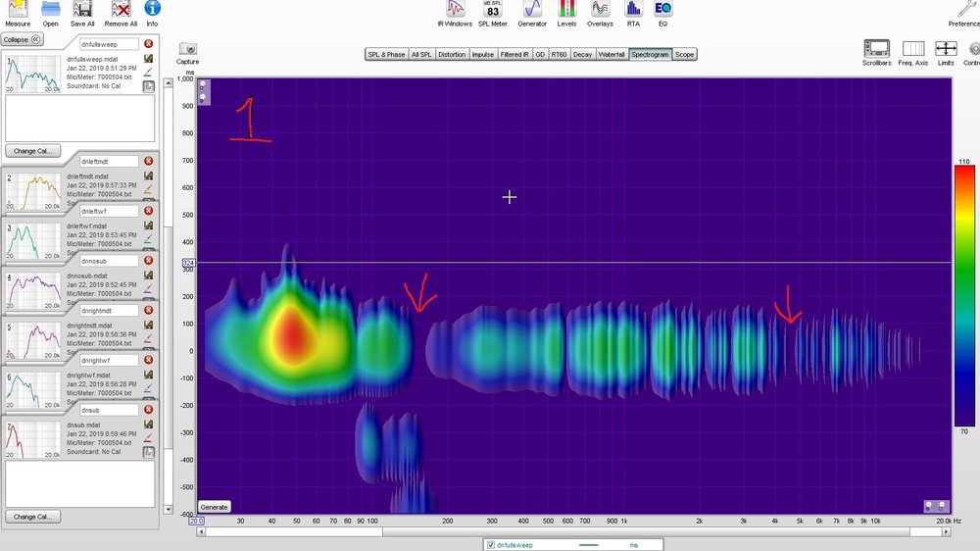Remove the dnleftwf measurement
Screen dimensions: 980x551
(x=148, y=211)
